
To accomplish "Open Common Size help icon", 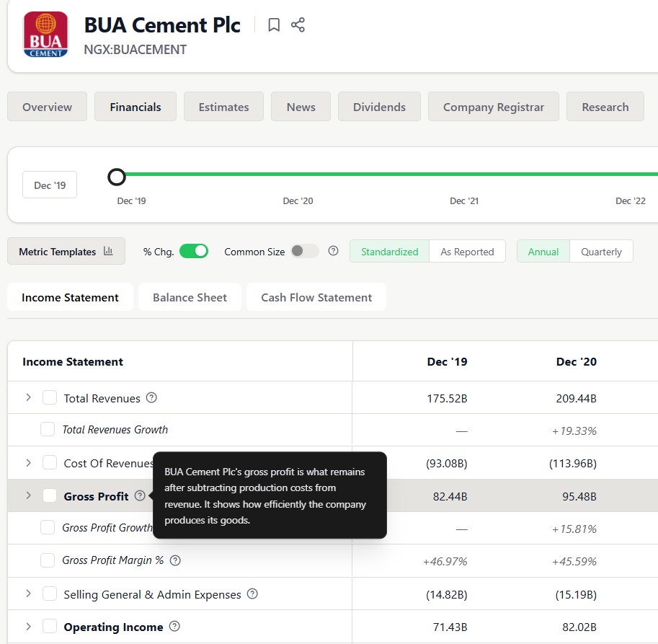I will coord(333,251).
